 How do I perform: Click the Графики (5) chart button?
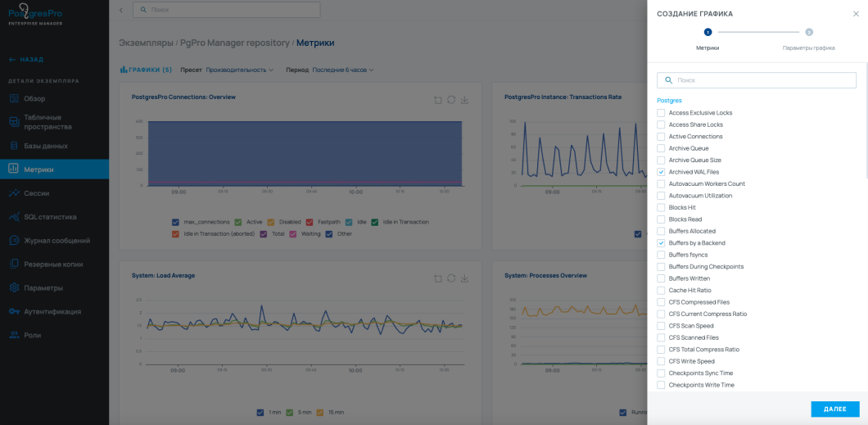tap(146, 70)
